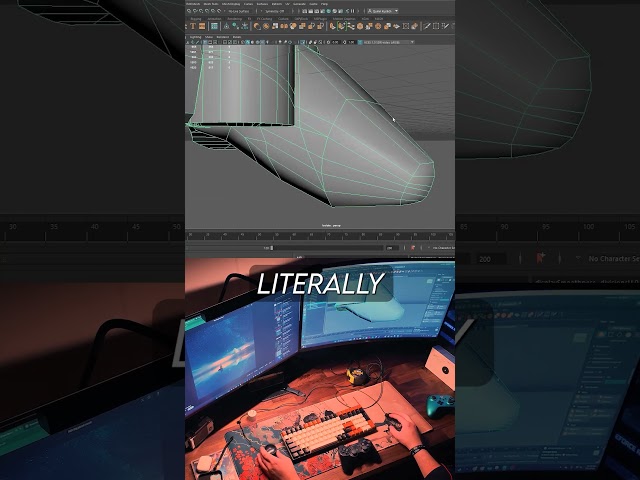The height and width of the screenshot is (480, 640).
Task: Click the first snap magnet icon in status line
Action: pos(189,11)
